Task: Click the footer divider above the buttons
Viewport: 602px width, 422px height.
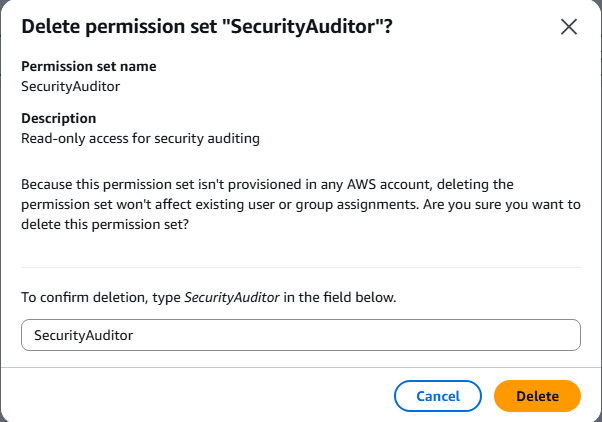Action: click(301, 367)
